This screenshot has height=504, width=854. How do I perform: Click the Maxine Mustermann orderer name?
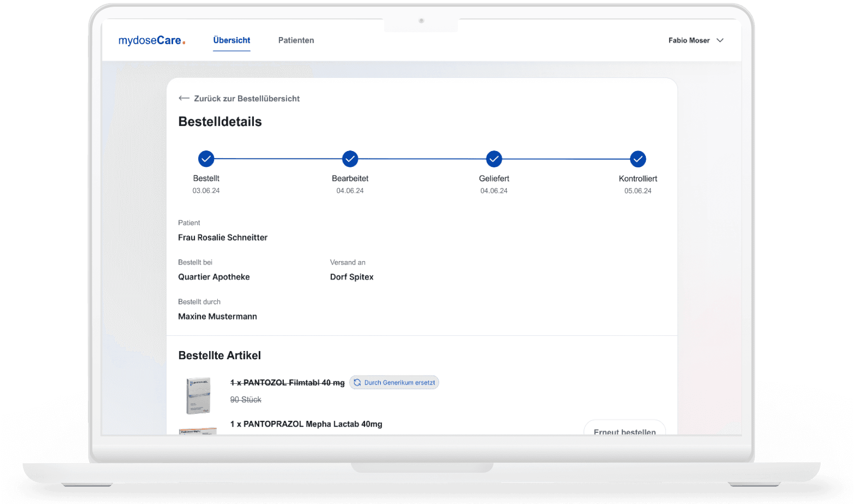[x=217, y=316]
